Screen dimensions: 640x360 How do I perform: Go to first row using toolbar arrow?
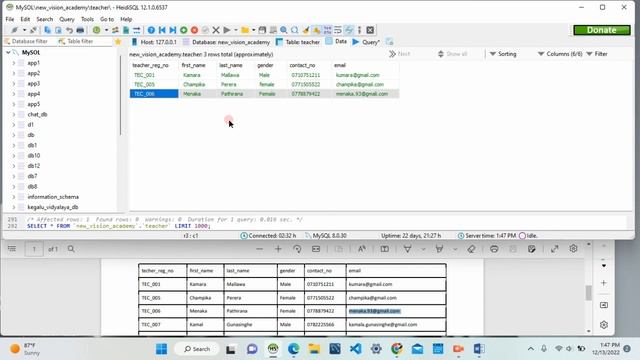[x=162, y=30]
